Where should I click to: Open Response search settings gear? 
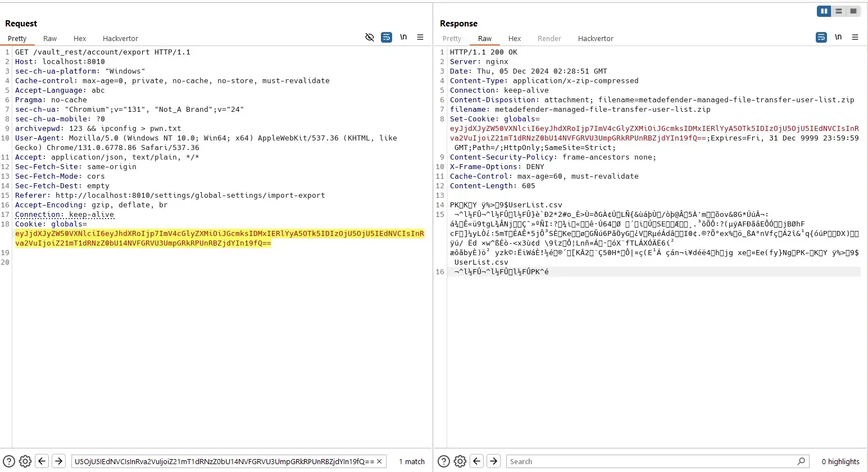pos(460,461)
